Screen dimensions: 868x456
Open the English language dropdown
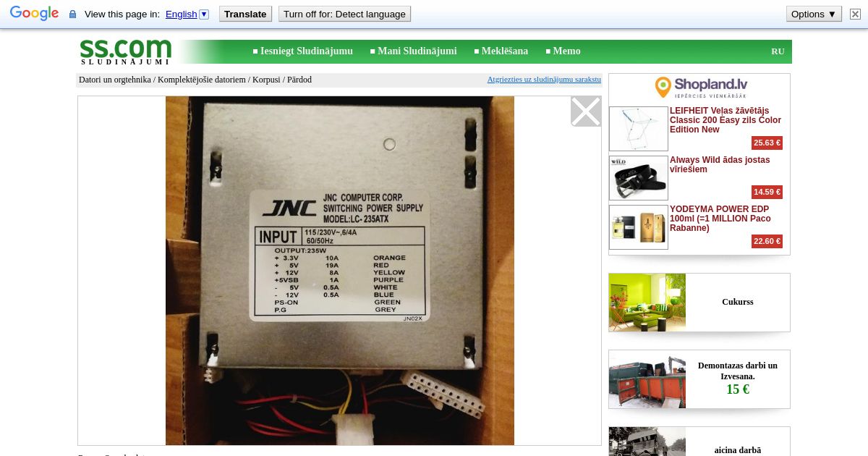(x=187, y=14)
